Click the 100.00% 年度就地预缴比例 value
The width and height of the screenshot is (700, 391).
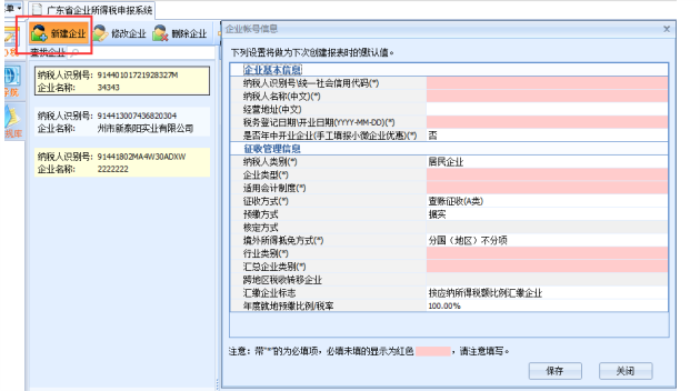547,306
